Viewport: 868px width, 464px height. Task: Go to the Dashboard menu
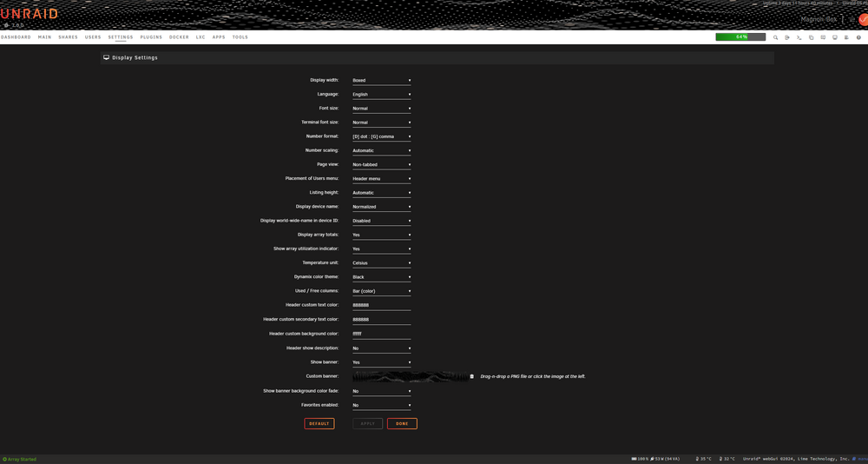click(x=16, y=37)
